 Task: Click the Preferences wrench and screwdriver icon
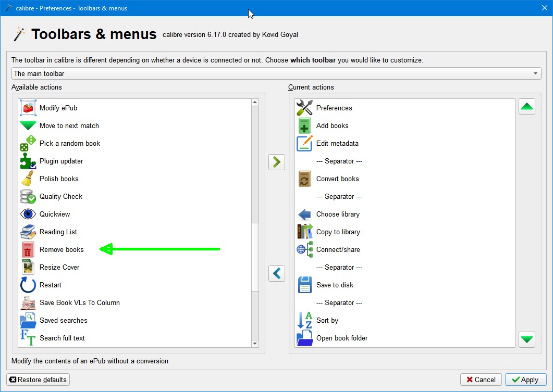point(304,108)
